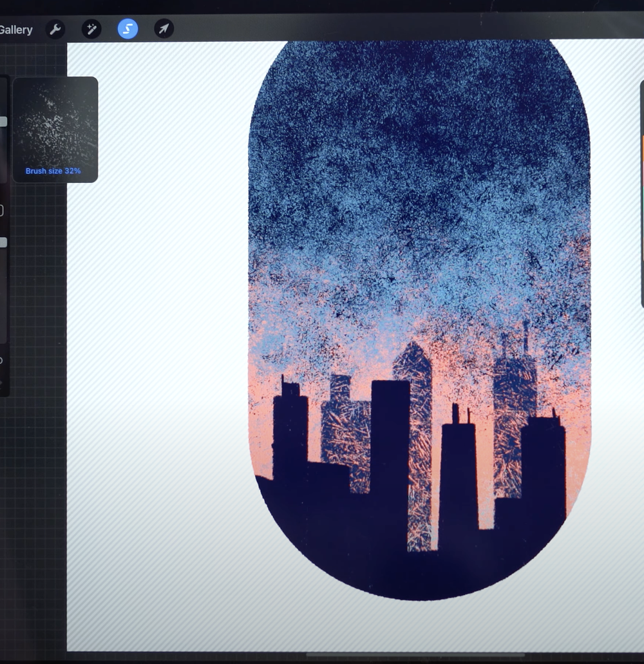
Task: Select the Transform arrow tool
Action: click(163, 30)
